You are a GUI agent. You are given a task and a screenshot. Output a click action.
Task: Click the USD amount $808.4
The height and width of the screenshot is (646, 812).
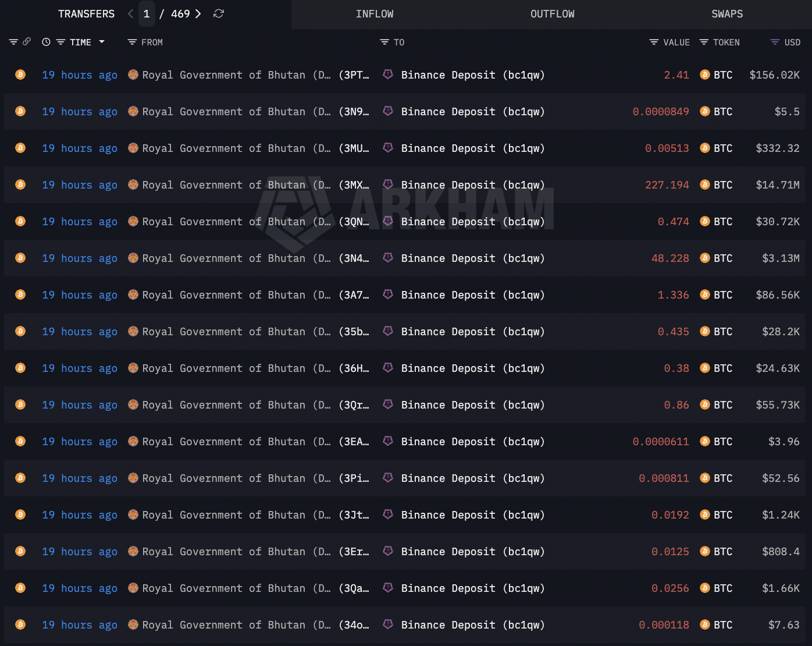pos(781,552)
